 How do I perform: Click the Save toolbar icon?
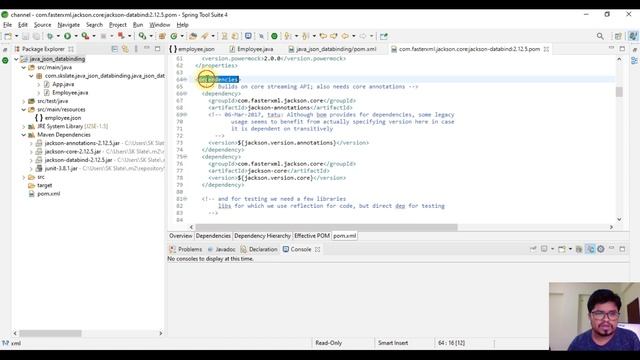[26, 36]
